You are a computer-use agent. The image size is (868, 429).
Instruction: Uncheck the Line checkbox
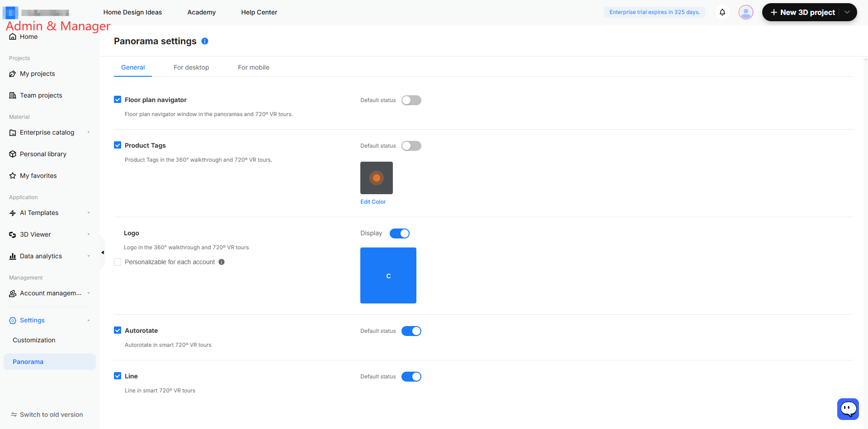118,376
